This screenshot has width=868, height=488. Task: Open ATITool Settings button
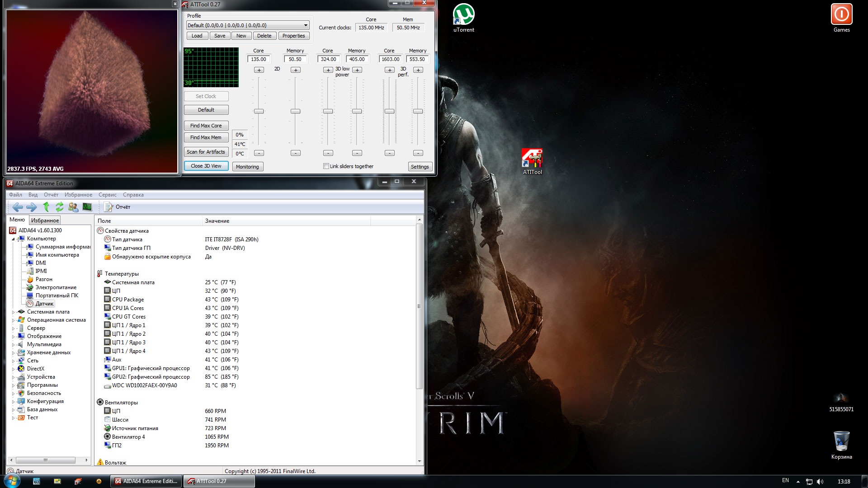point(420,167)
